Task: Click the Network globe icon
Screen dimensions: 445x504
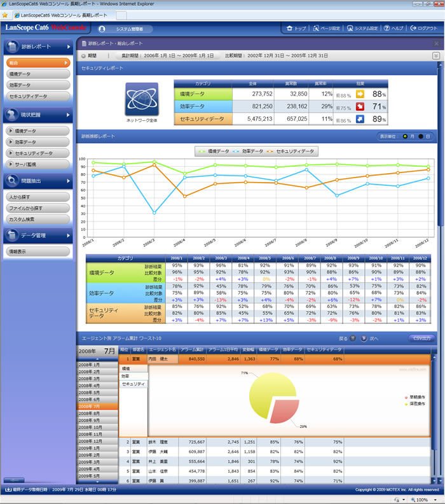Action: coord(142,99)
